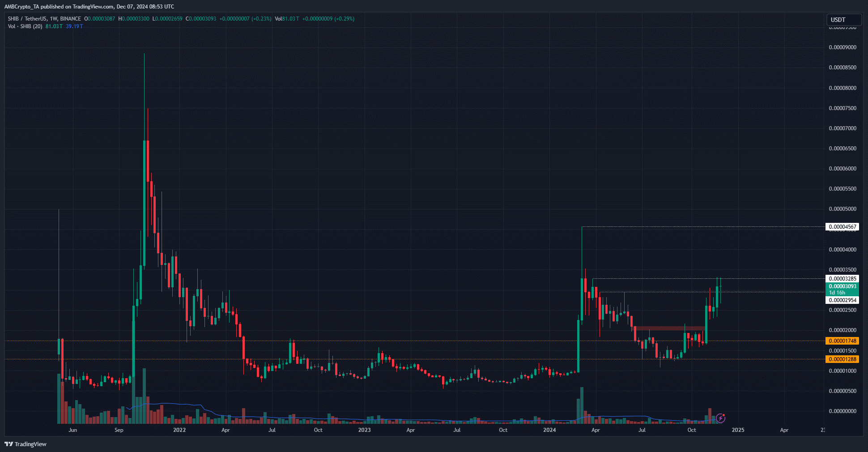Click the SHIB / TetherUS symbol title

point(44,19)
